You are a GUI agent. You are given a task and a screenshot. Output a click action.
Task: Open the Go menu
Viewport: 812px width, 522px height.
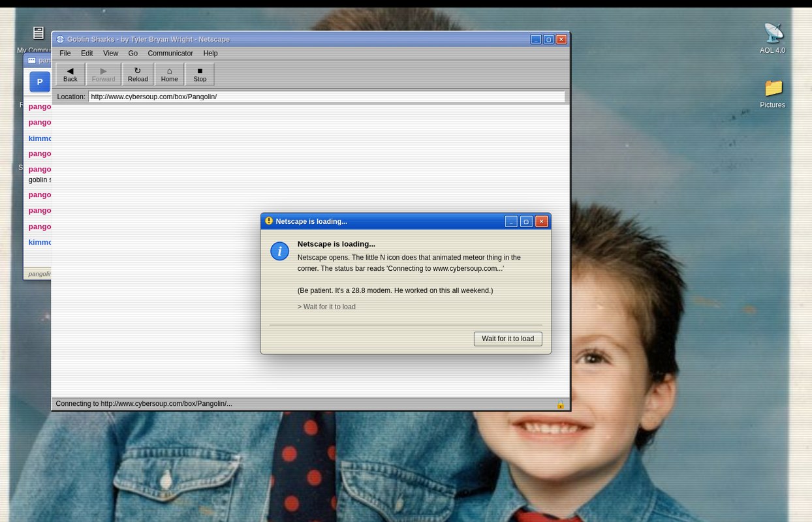tap(133, 54)
